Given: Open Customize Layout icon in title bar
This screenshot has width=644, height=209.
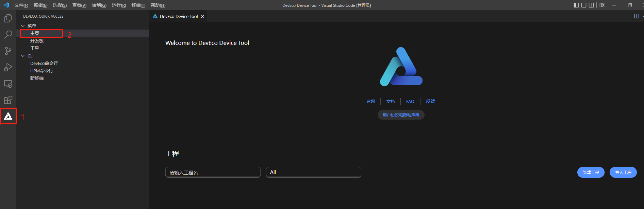Looking at the screenshot, I should pos(602,5).
